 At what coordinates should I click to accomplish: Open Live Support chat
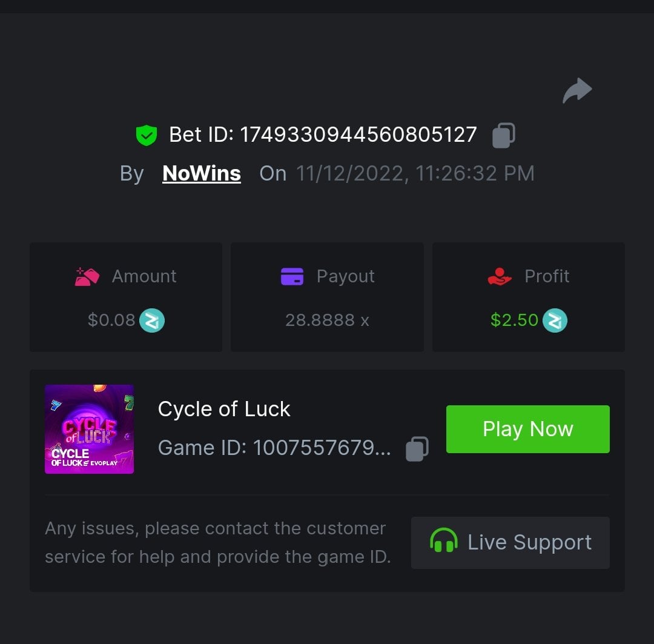pyautogui.click(x=510, y=542)
